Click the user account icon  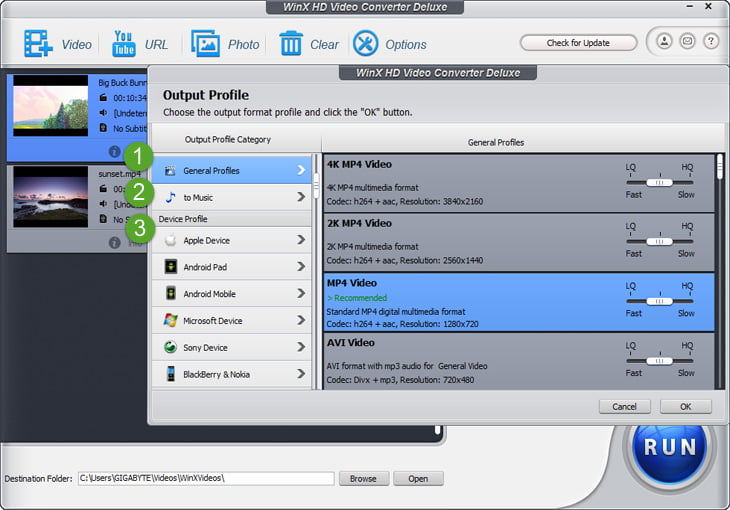tap(664, 42)
